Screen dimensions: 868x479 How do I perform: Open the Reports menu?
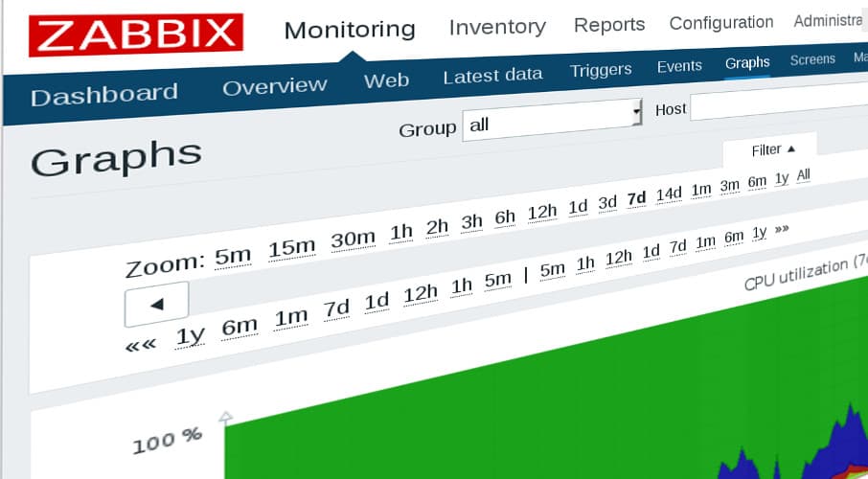click(609, 24)
